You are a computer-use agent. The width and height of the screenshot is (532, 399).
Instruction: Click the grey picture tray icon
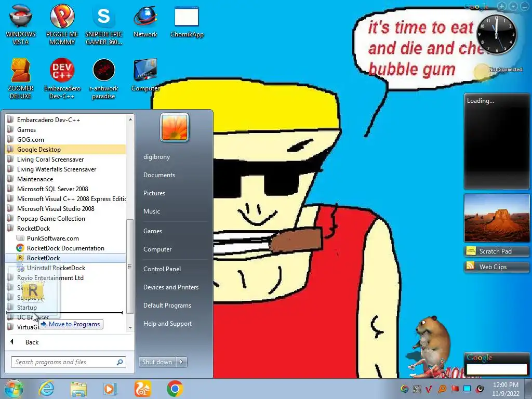click(417, 389)
